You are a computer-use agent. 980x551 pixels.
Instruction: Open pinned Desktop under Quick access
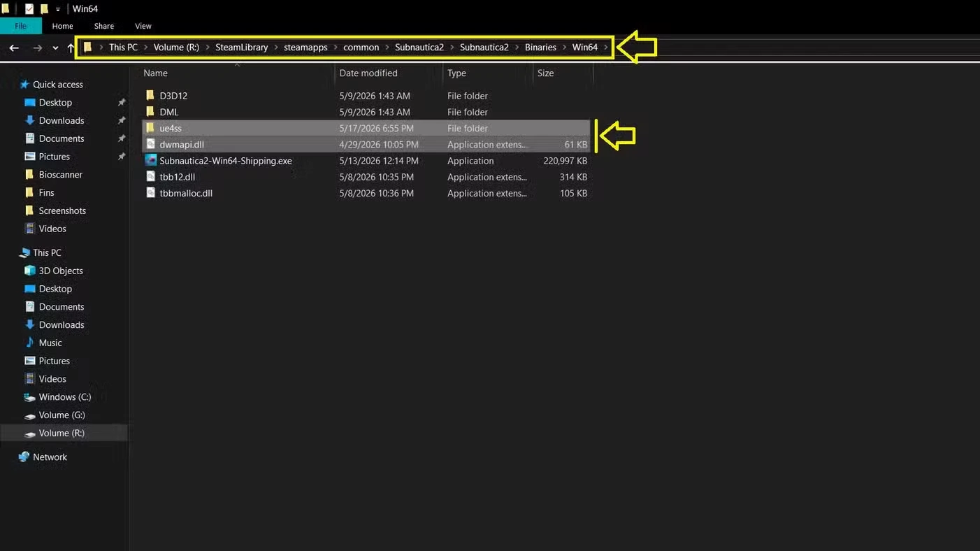(55, 102)
